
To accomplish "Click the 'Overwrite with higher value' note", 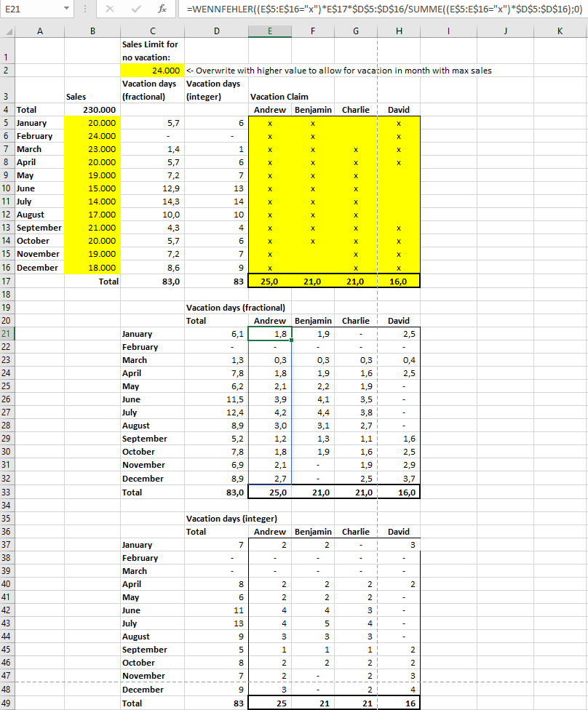I will [339, 70].
